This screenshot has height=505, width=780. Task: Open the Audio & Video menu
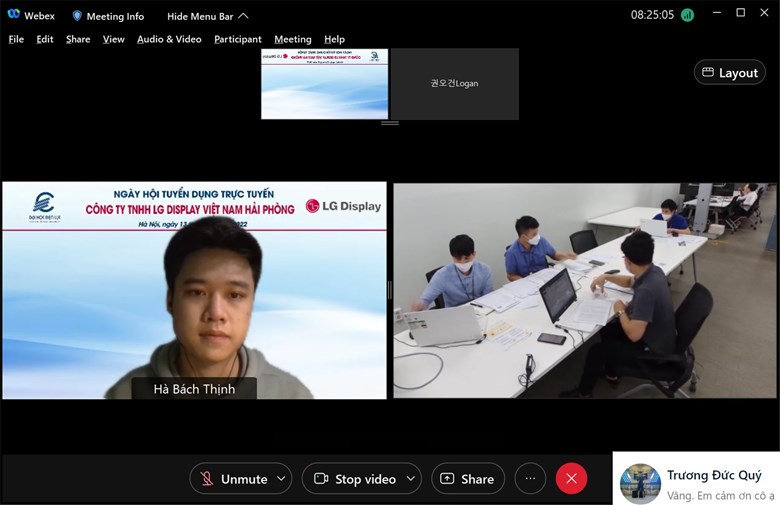coord(169,39)
